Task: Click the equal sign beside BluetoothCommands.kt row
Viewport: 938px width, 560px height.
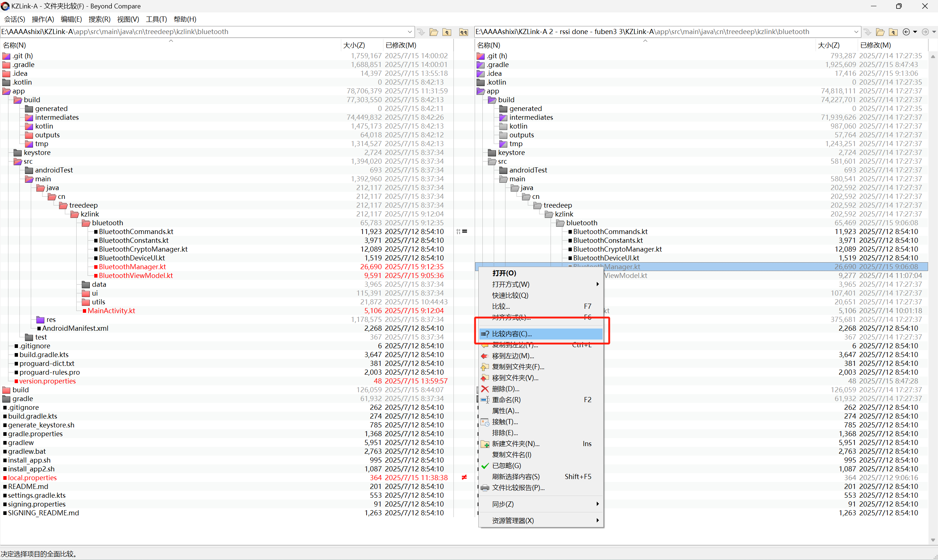Action: 464,231
